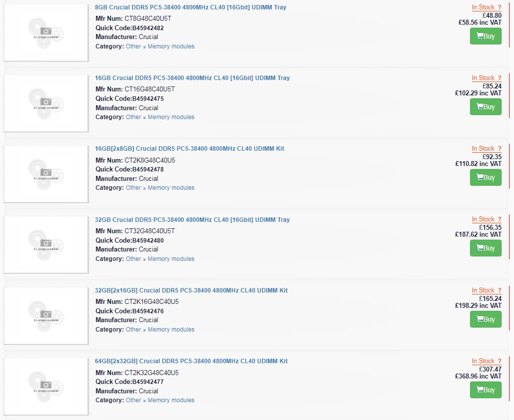
Task: Click Other category link for 8GB Tray
Action: tap(133, 46)
